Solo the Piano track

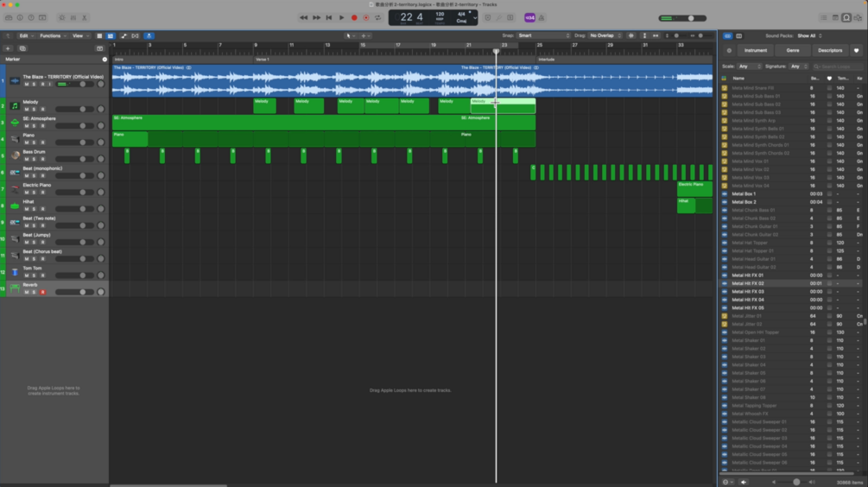pos(34,142)
